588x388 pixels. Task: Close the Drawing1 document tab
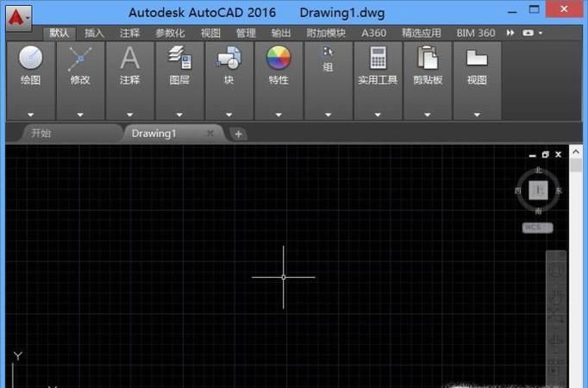click(210, 134)
